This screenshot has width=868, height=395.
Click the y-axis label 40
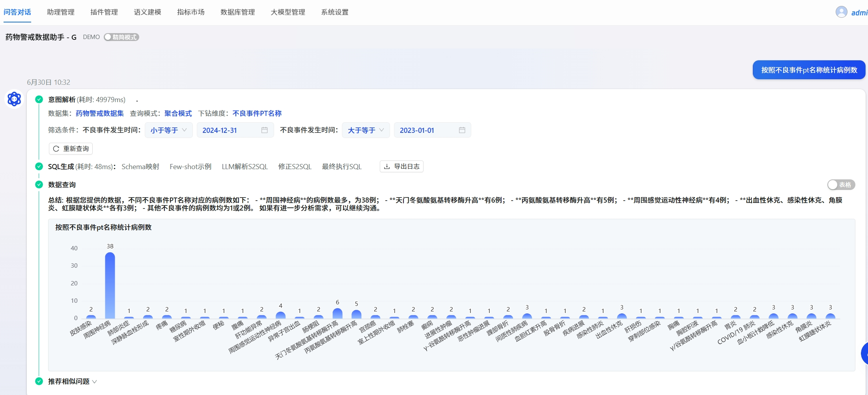pos(74,248)
